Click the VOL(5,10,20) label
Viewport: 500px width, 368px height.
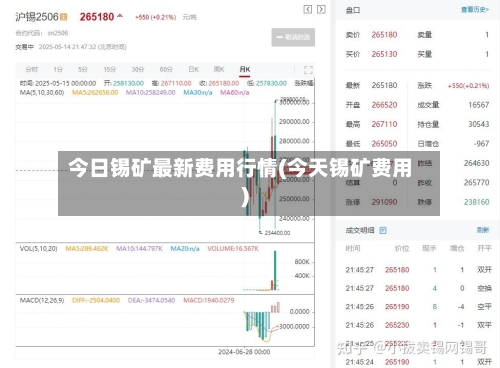39,249
